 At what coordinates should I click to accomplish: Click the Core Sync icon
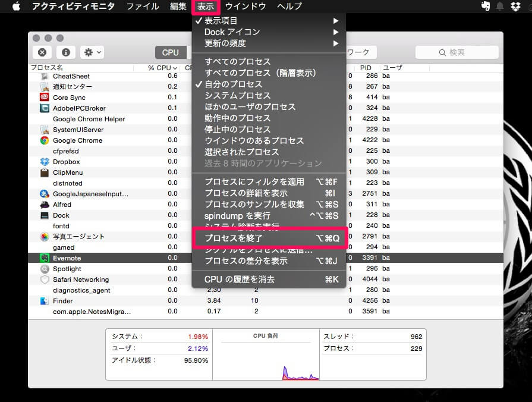click(x=45, y=98)
